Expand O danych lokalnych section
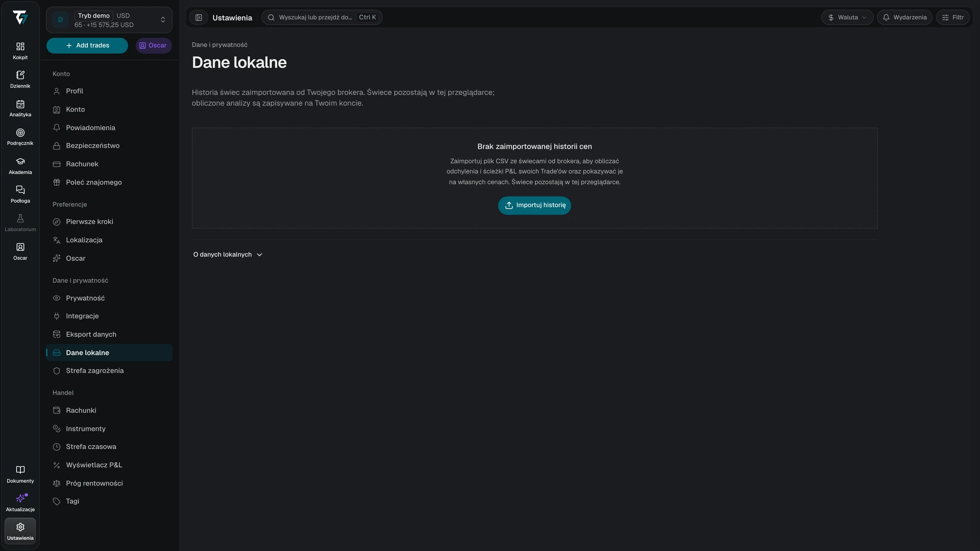Image resolution: width=980 pixels, height=551 pixels. point(228,255)
